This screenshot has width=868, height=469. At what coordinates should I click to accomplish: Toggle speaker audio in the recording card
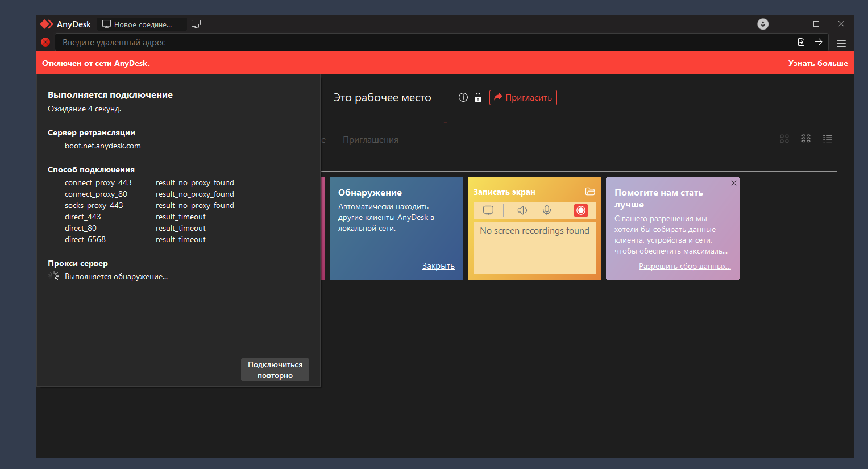[x=522, y=210]
